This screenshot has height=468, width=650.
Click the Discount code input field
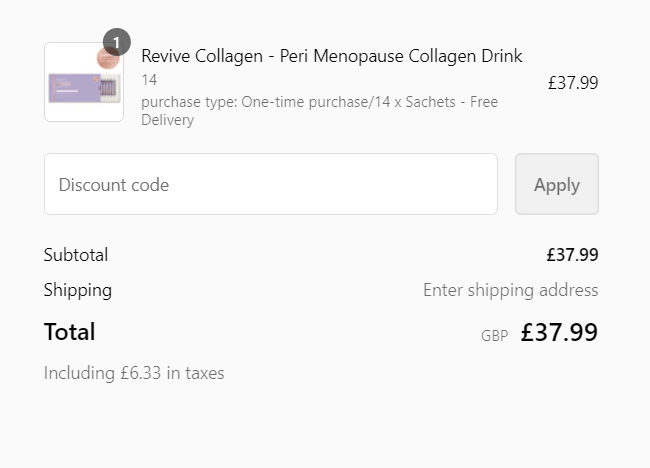tap(271, 184)
